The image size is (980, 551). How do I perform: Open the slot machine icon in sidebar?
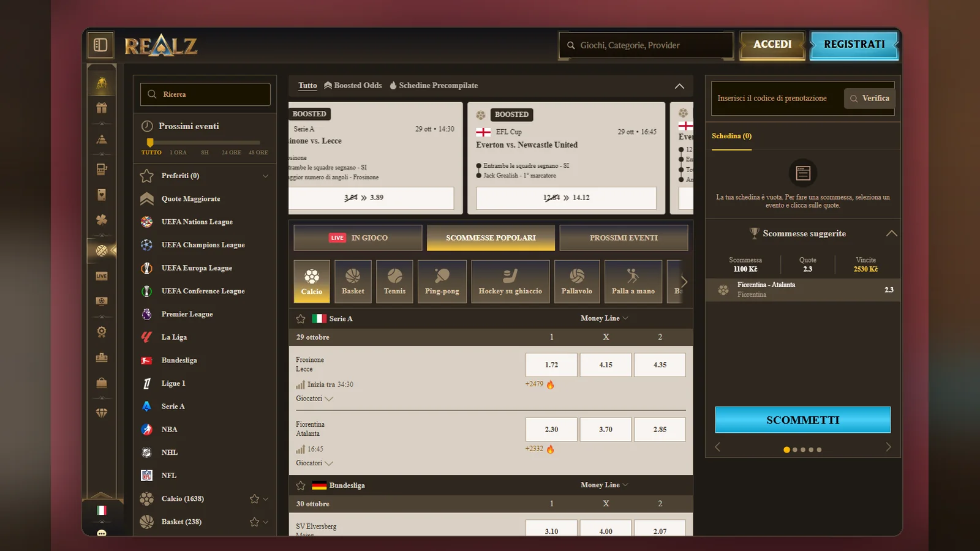[x=102, y=169]
